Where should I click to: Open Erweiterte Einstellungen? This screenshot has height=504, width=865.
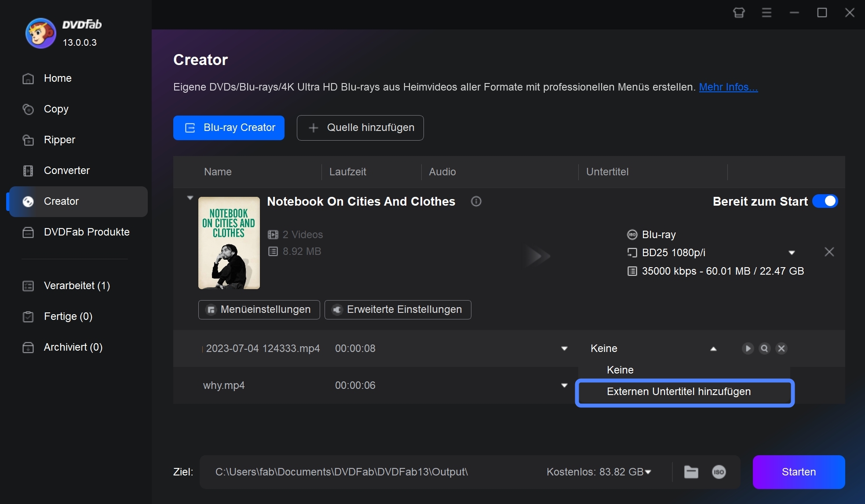coord(398,310)
